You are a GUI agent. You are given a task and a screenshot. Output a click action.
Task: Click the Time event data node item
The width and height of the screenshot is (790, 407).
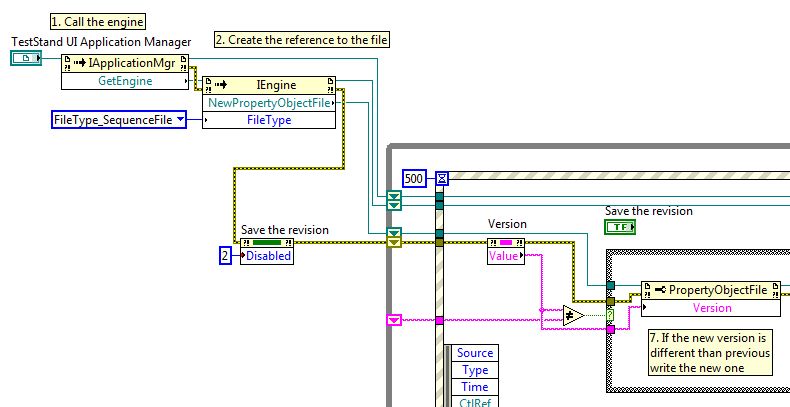point(475,387)
